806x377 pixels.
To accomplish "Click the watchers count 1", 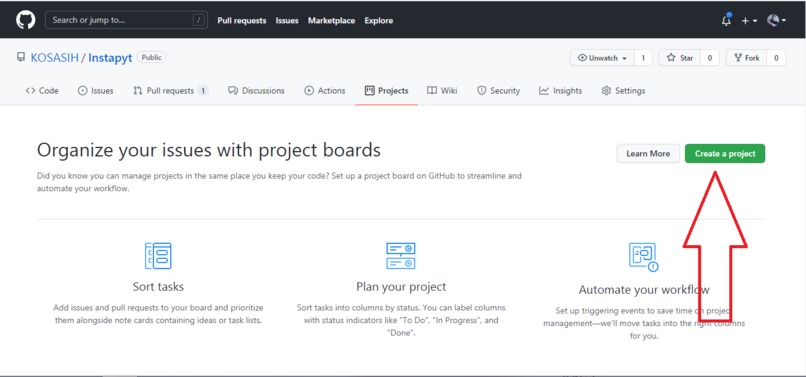I will 643,58.
